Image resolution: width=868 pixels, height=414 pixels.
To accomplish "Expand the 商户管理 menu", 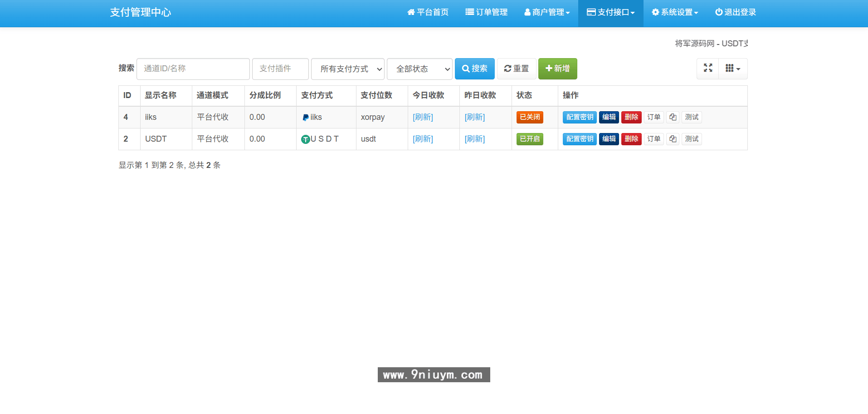I will pyautogui.click(x=547, y=12).
